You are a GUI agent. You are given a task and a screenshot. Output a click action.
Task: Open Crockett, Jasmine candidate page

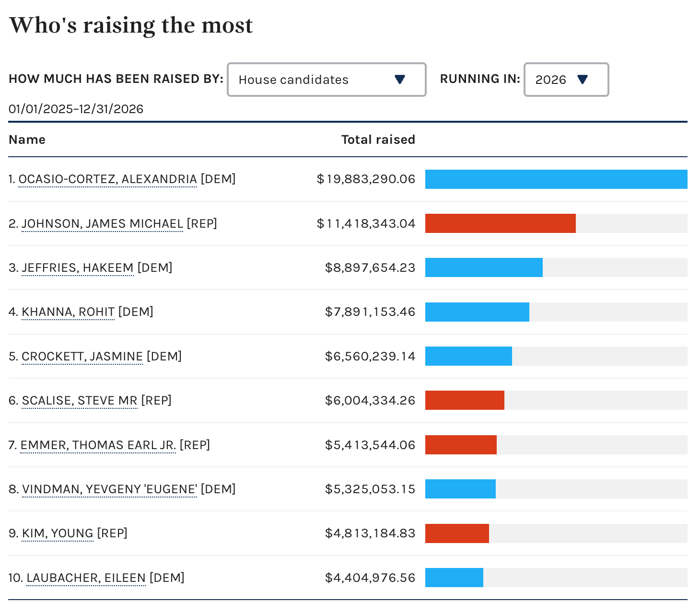[x=82, y=357]
